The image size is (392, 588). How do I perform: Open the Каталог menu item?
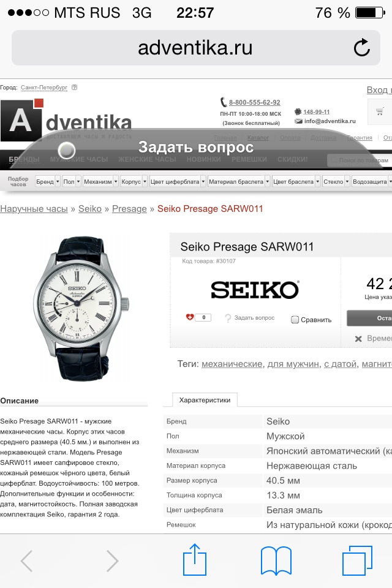[x=258, y=138]
